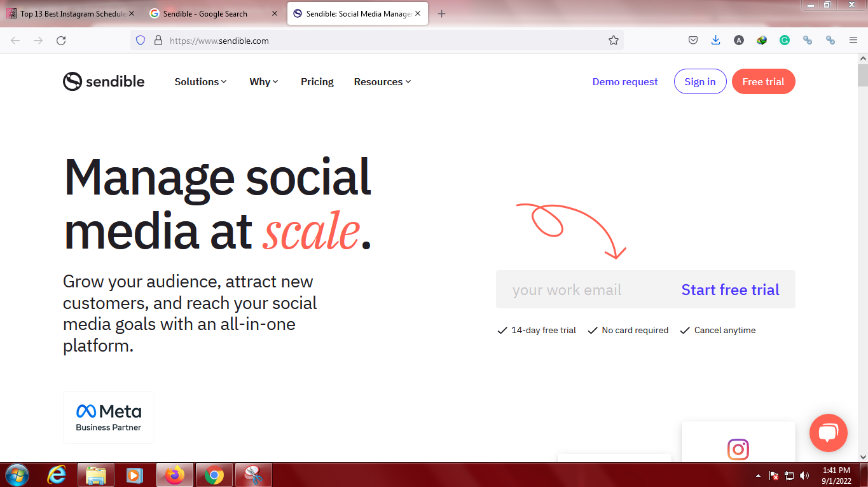Click the Demo request link
Viewport: 868px width, 487px height.
625,81
